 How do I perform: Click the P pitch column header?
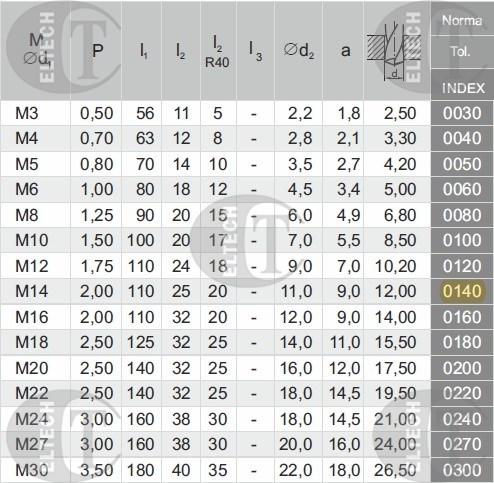[97, 51]
